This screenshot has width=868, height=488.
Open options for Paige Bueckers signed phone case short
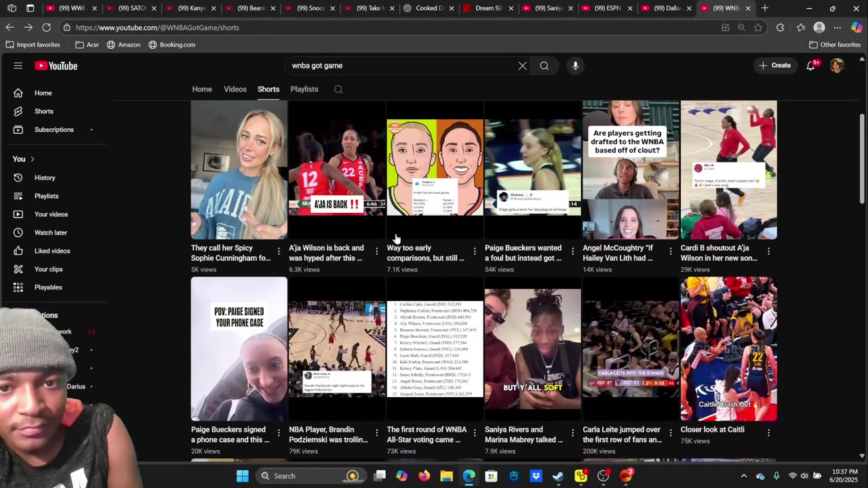[x=279, y=432]
